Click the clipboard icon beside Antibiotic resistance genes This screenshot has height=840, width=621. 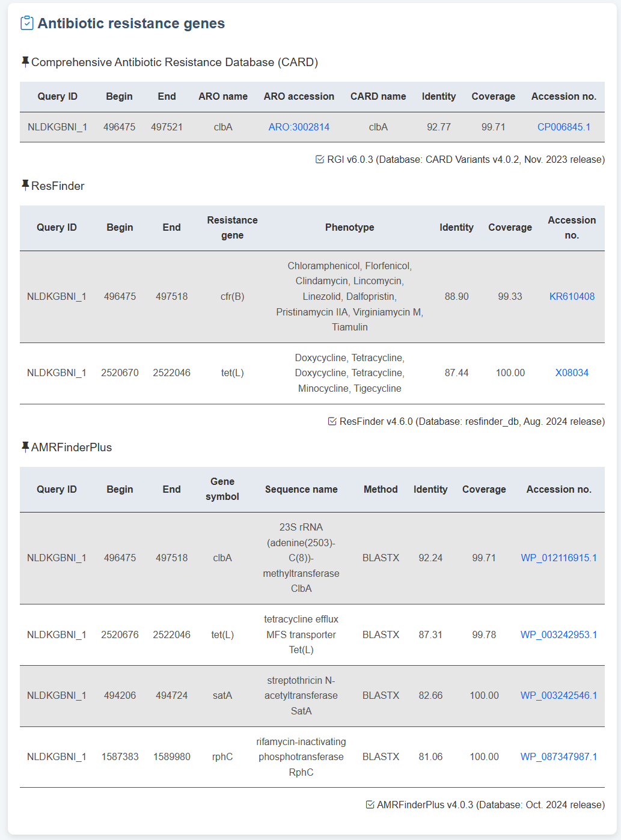[27, 23]
